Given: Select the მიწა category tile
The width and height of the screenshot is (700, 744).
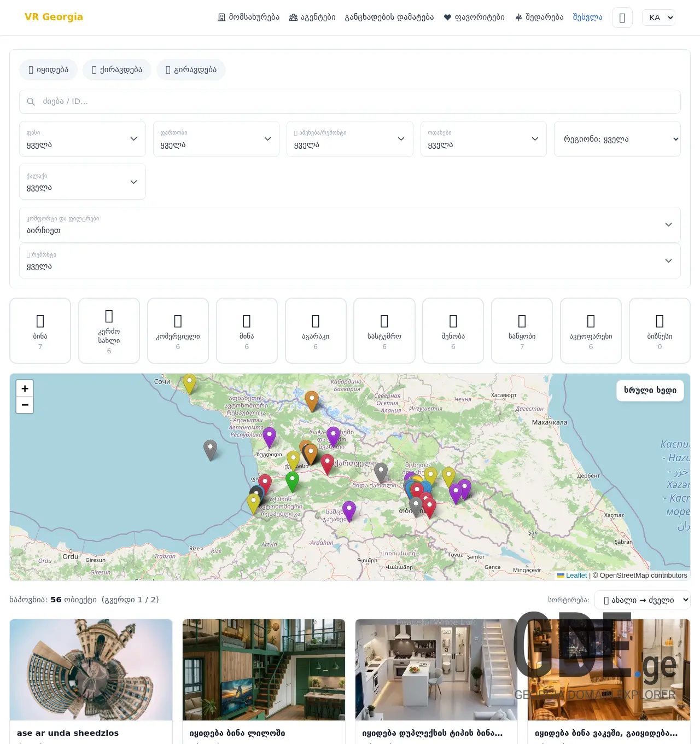Looking at the screenshot, I should click(247, 330).
